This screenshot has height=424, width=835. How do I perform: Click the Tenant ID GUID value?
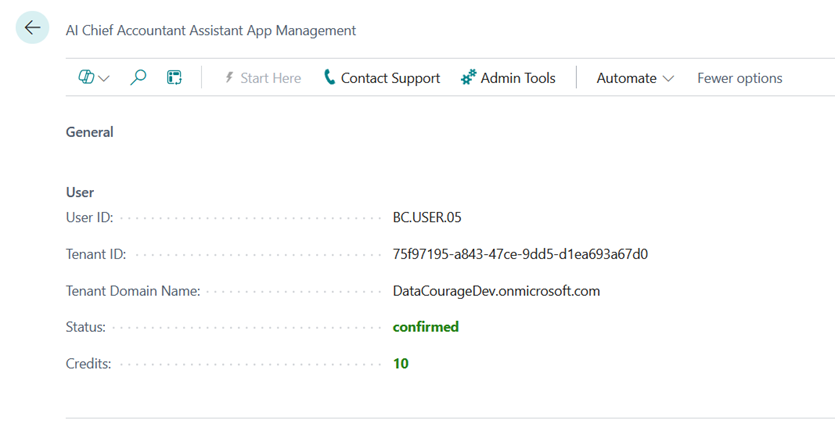(520, 254)
